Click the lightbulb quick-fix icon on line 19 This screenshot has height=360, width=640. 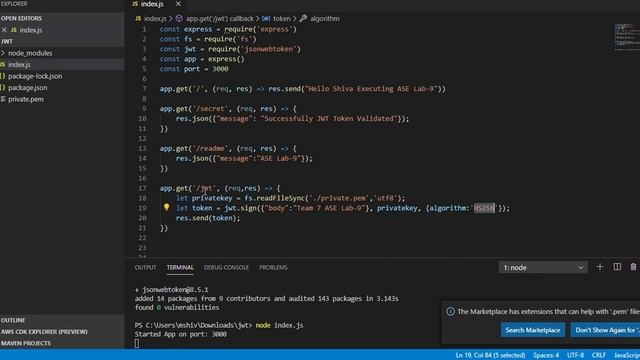tap(167, 207)
